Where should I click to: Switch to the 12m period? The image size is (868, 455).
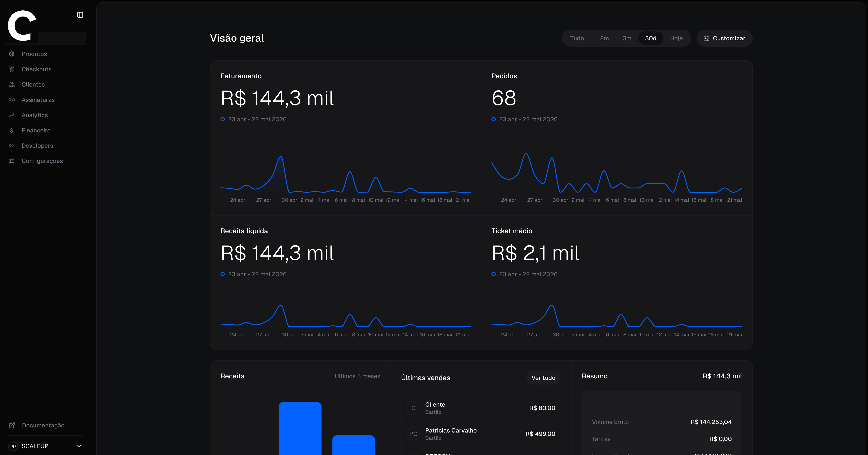click(x=603, y=38)
